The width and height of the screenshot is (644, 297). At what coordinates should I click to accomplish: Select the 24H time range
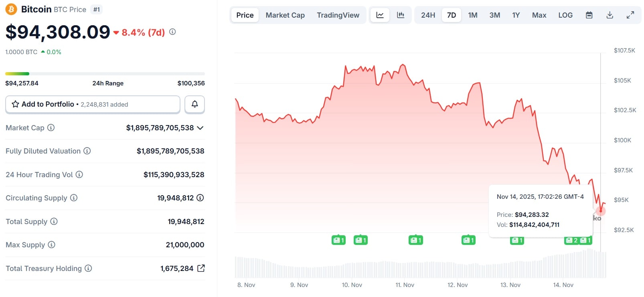coord(428,15)
